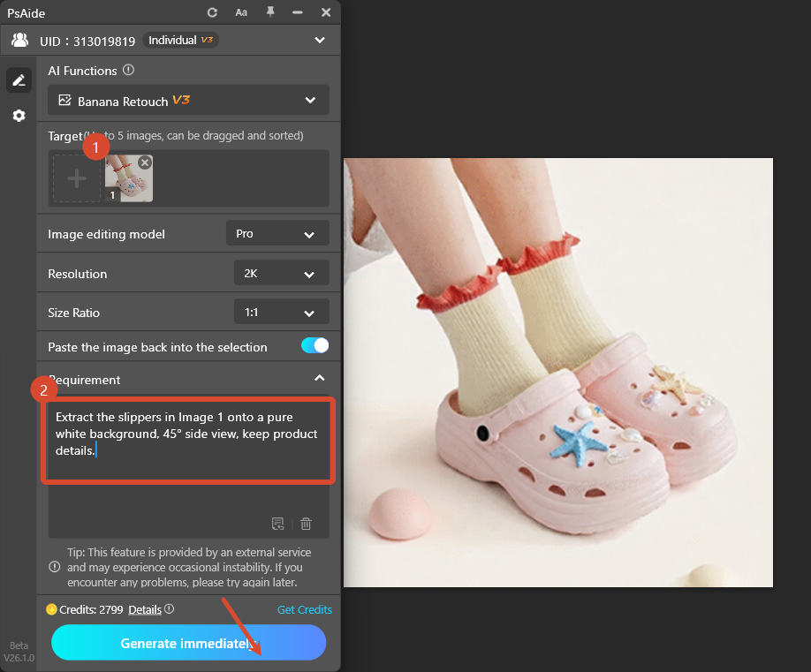Click the prompt template icon beside trash

(x=278, y=524)
